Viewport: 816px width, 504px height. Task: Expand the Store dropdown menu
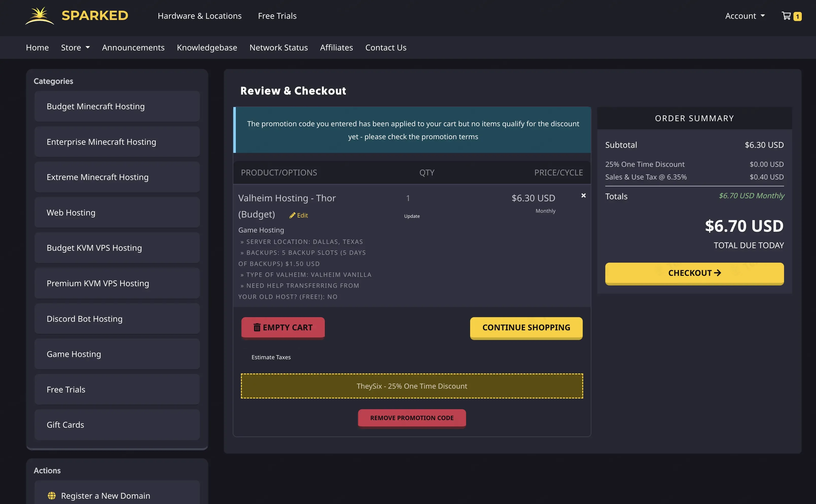click(x=75, y=47)
